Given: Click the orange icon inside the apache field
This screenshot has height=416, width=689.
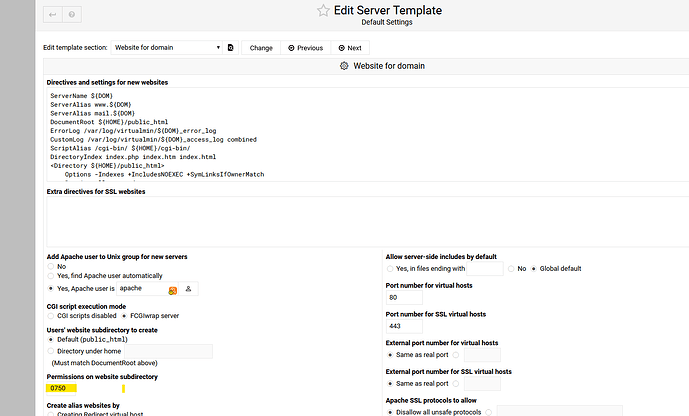Looking at the screenshot, I should (172, 289).
